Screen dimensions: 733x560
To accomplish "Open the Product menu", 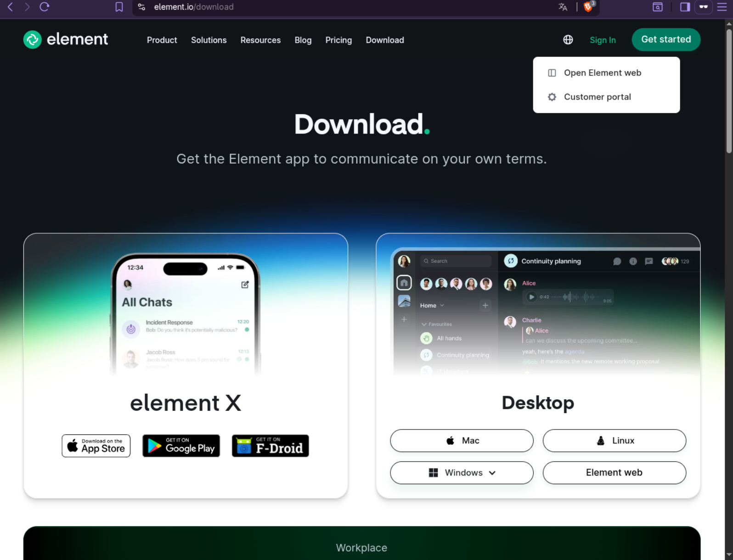I will pos(162,40).
